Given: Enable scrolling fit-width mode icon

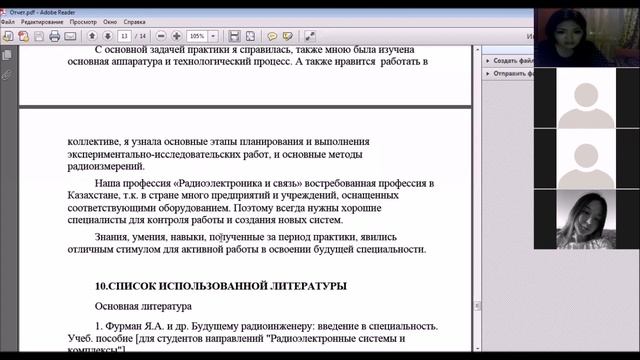Looking at the screenshot, I should pos(234,36).
